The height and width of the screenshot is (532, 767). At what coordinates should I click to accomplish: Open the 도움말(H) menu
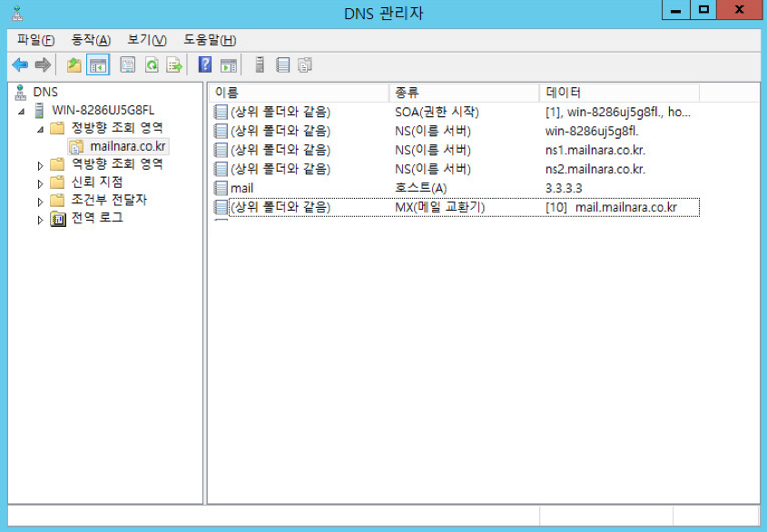(x=210, y=40)
